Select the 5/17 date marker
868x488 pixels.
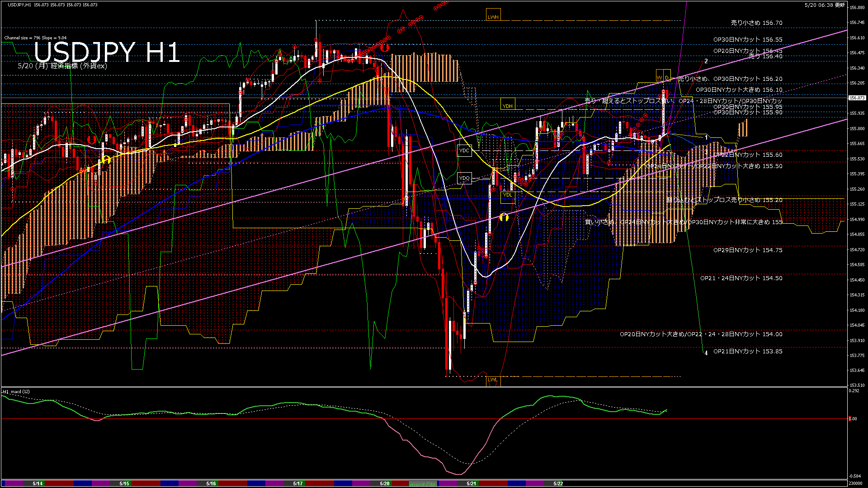pyautogui.click(x=298, y=483)
